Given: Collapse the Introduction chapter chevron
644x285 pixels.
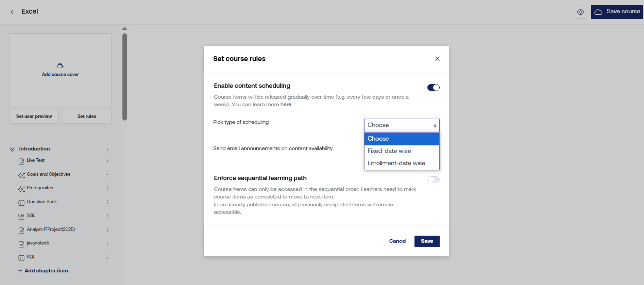Looking at the screenshot, I should (x=12, y=149).
